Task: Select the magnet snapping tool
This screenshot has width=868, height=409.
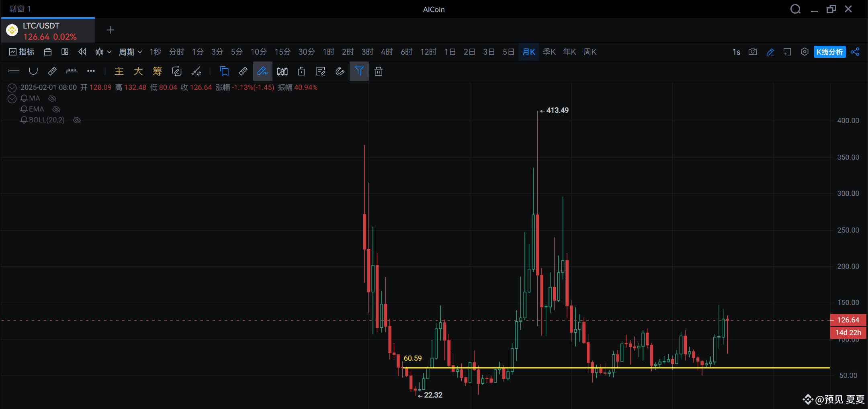Action: coord(340,71)
